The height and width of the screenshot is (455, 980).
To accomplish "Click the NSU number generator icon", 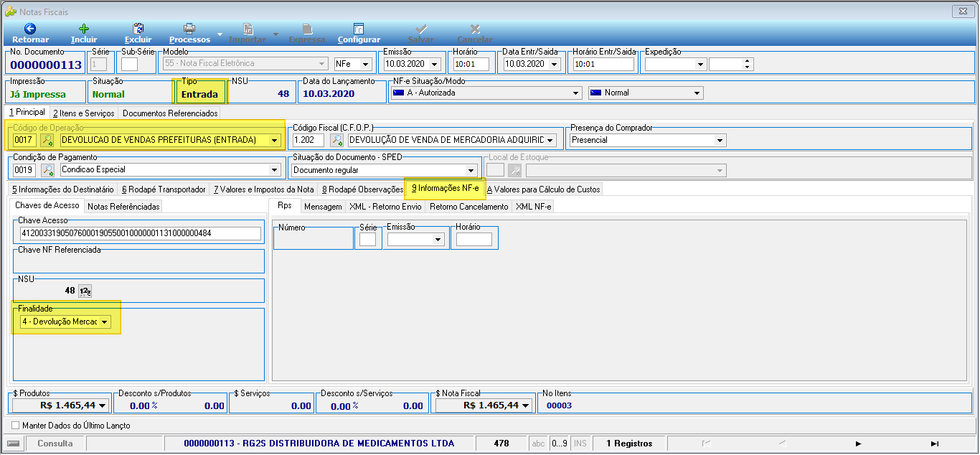I will click(x=85, y=291).
